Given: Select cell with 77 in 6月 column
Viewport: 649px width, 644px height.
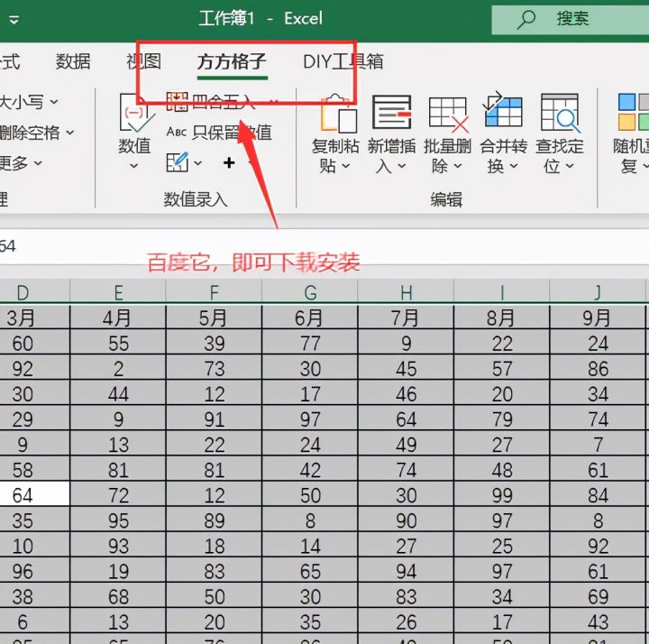Looking at the screenshot, I should pyautogui.click(x=310, y=343).
